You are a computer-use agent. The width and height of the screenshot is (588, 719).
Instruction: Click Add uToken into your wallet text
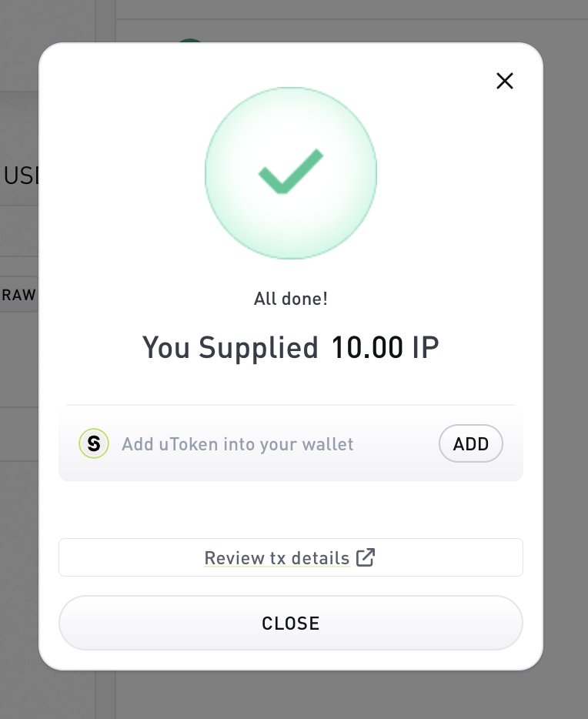coord(237,444)
